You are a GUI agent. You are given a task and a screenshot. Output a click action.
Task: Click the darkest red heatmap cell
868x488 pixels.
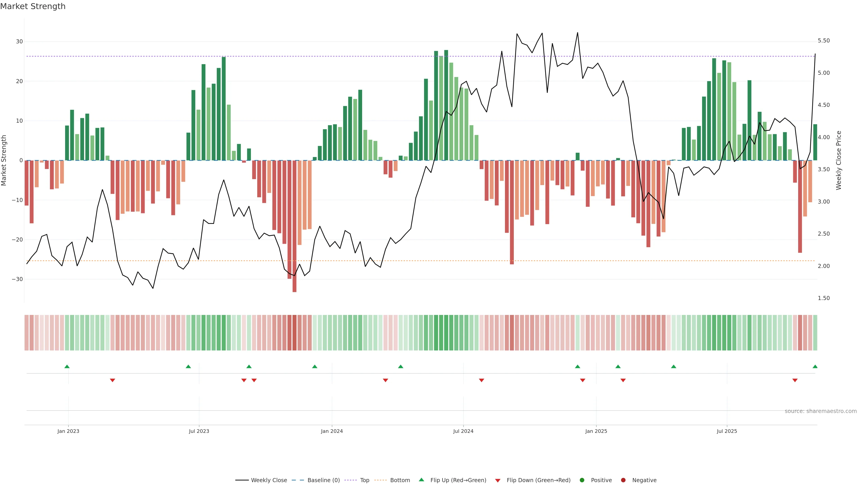(295, 332)
